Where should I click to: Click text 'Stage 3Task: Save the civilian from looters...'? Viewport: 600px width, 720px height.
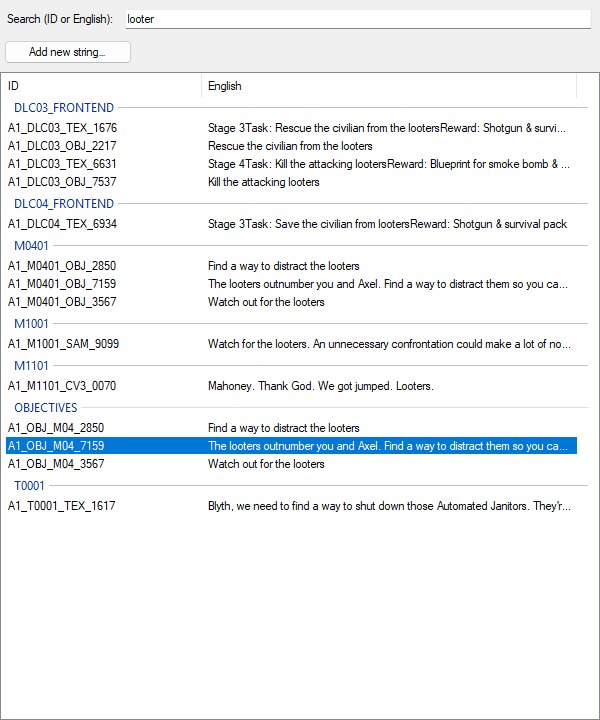coord(387,224)
